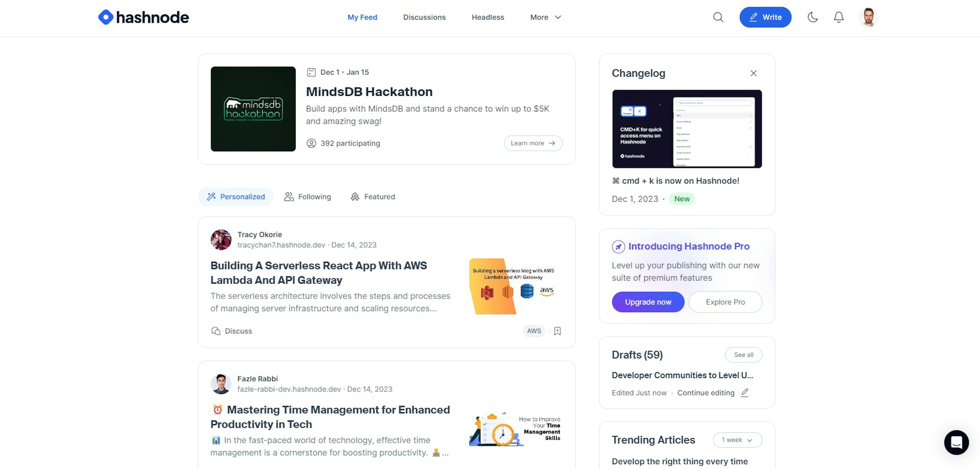This screenshot has width=980, height=469.
Task: Click the Trending Articles heading
Action: (x=653, y=440)
